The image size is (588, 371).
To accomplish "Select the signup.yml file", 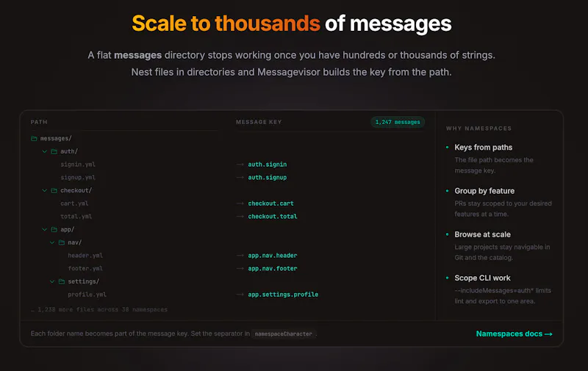I will [x=78, y=177].
